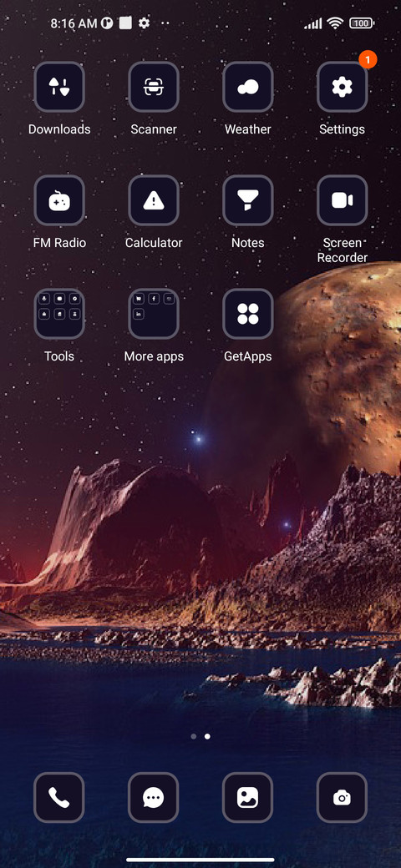Open the More apps folder

tap(154, 314)
